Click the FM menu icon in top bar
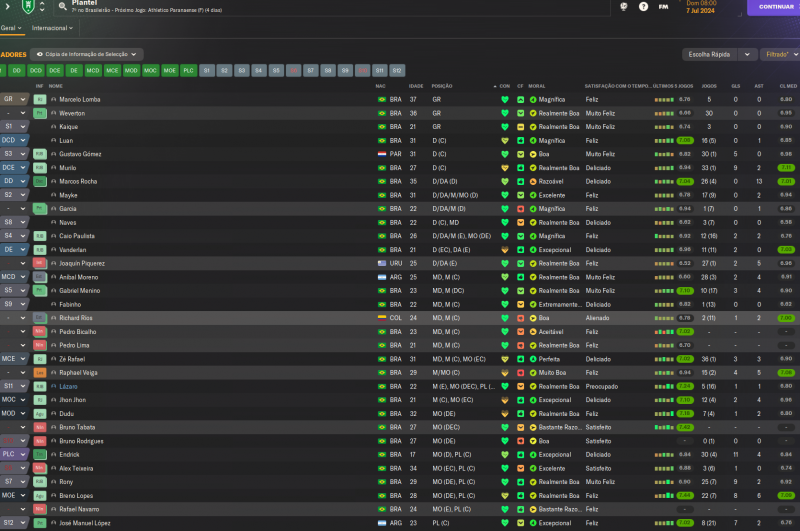 pyautogui.click(x=664, y=7)
